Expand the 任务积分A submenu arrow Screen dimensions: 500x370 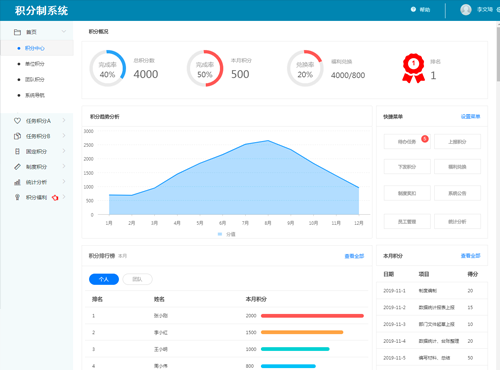pos(64,120)
